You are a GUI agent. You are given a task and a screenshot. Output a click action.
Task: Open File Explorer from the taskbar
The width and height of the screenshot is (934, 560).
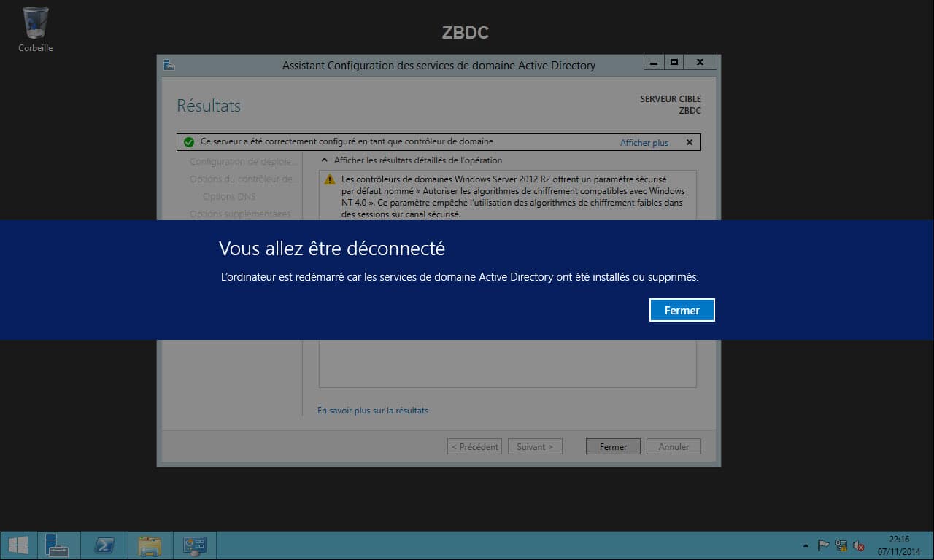149,545
